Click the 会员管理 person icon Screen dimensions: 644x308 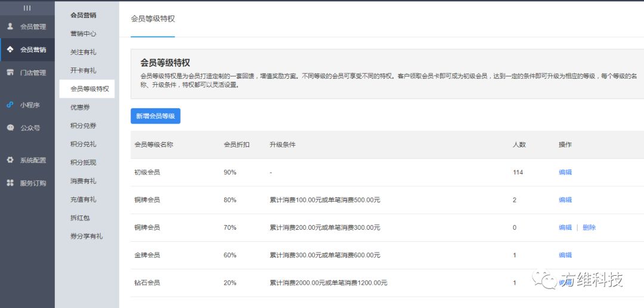pos(10,26)
